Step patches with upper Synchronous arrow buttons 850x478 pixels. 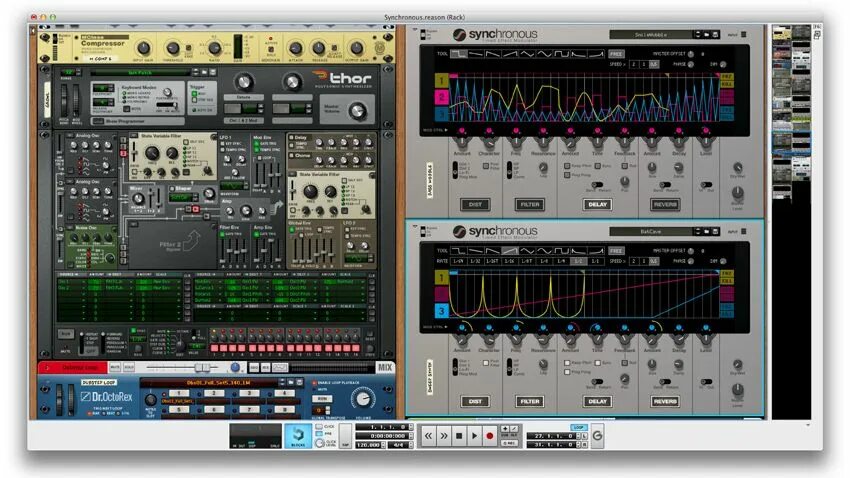click(698, 35)
